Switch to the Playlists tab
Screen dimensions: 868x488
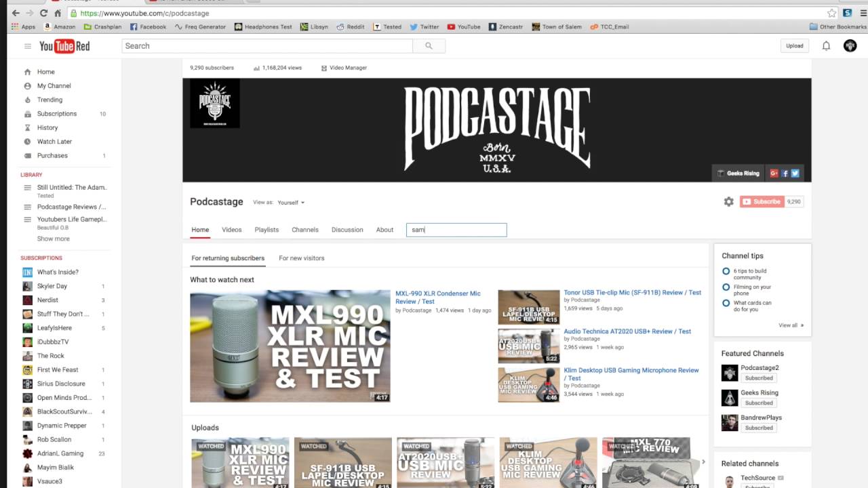[x=267, y=230]
